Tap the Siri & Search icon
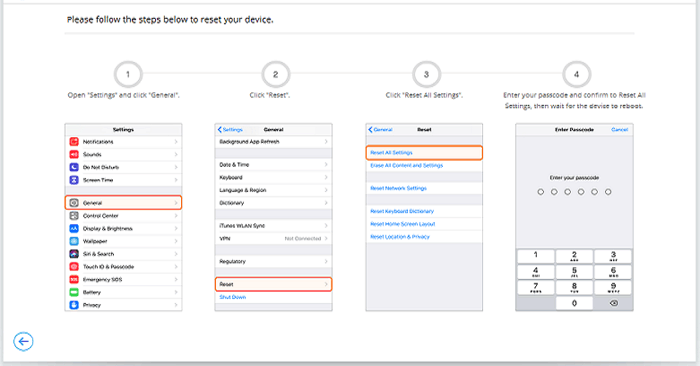 pyautogui.click(x=74, y=254)
